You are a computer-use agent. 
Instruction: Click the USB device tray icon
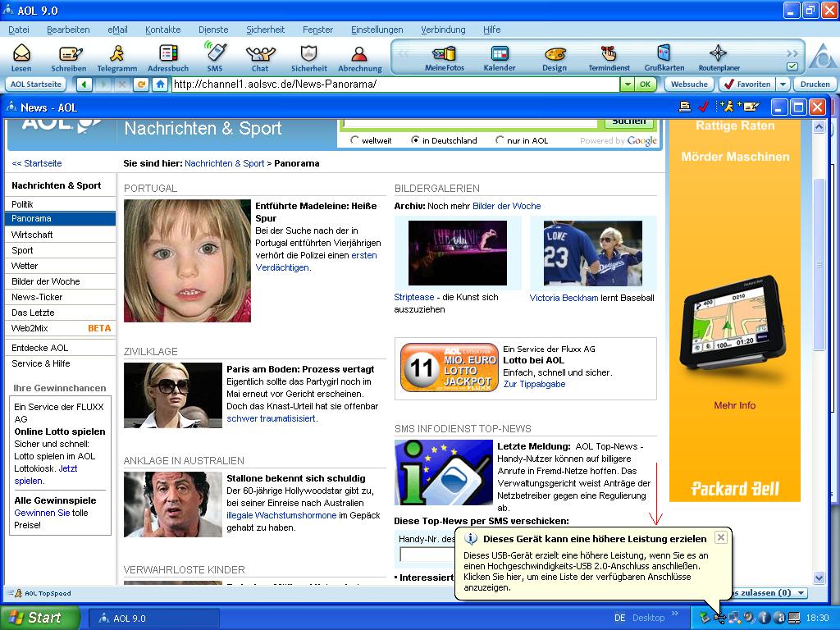tap(719, 619)
